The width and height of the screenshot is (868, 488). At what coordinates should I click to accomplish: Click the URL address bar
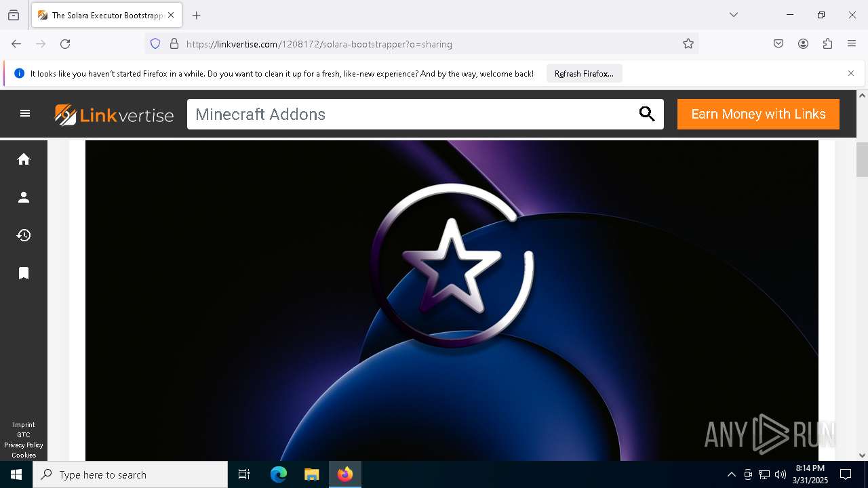click(420, 44)
